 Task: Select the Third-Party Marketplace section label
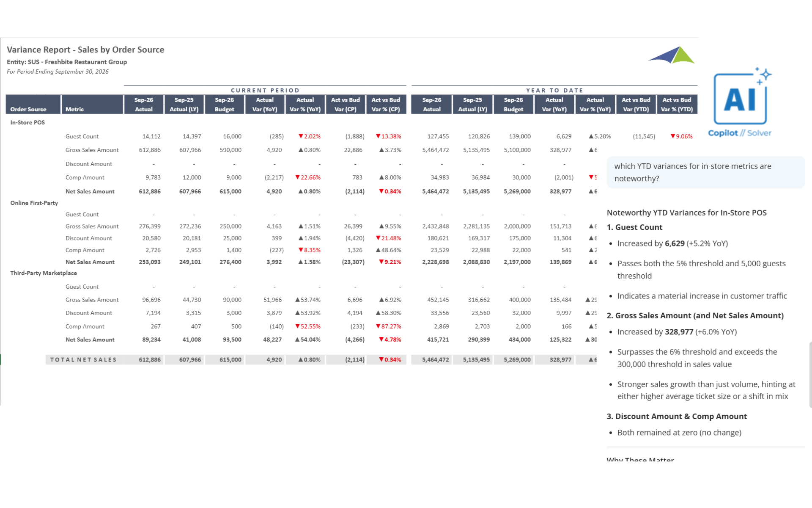click(x=44, y=273)
